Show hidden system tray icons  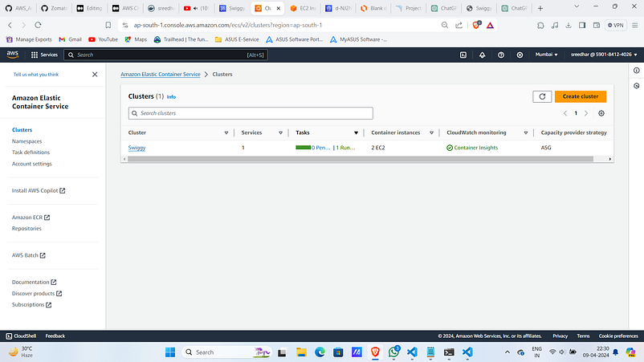(x=507, y=352)
